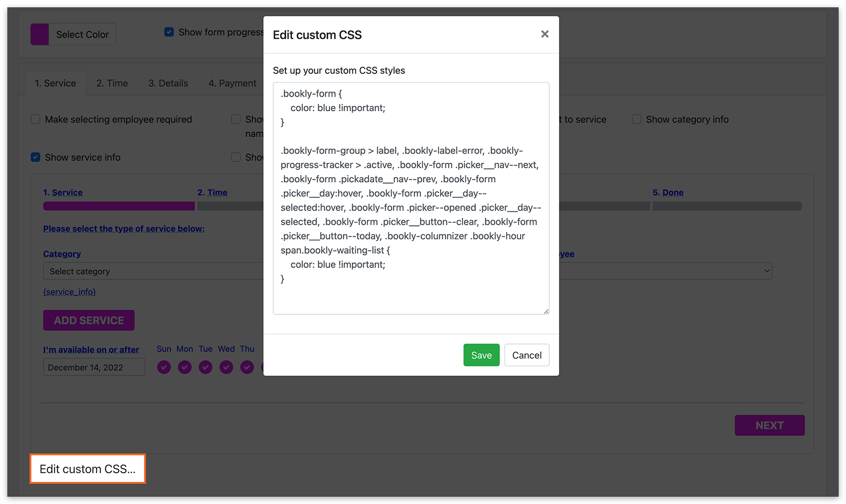Close the Edit custom CSS dialog
Screen dimensions: 846x504
[x=545, y=34]
